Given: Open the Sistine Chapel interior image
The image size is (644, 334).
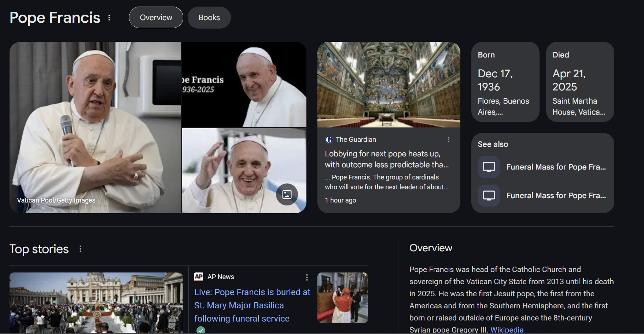Looking at the screenshot, I should point(389,85).
